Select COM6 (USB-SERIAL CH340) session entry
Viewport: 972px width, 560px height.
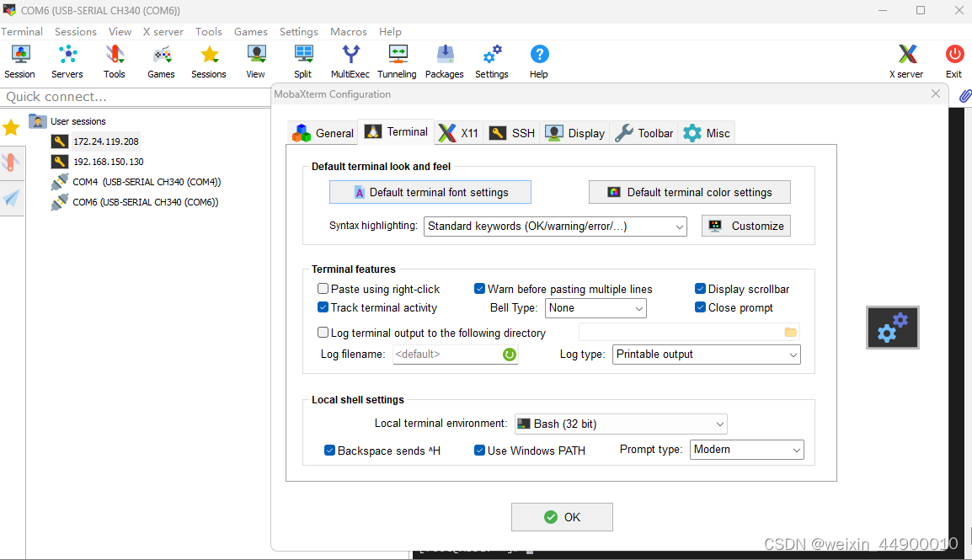[146, 202]
